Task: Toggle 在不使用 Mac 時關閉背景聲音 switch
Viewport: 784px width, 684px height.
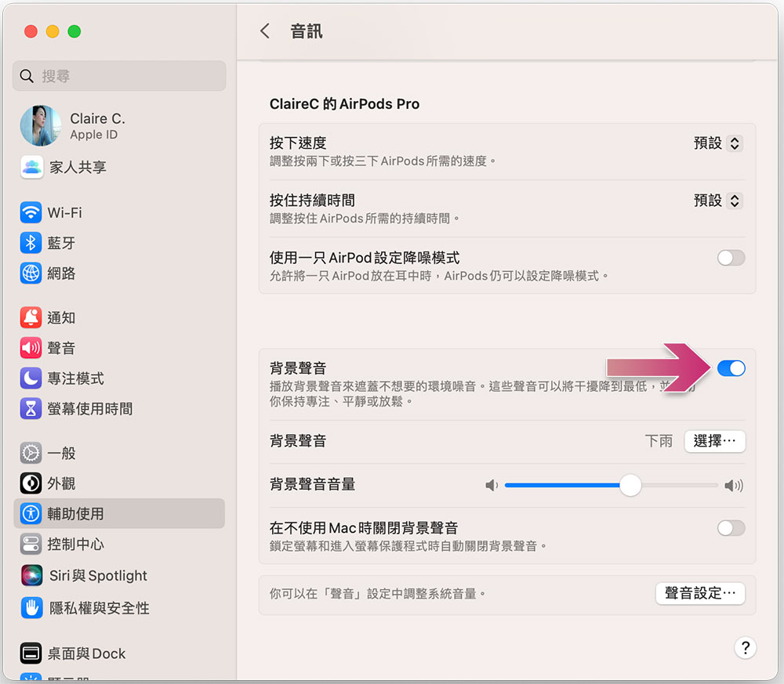Action: (731, 528)
